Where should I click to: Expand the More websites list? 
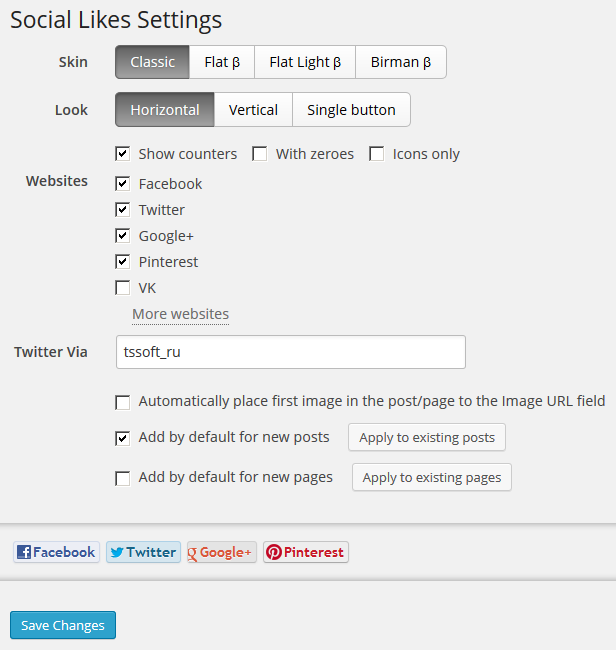180,314
